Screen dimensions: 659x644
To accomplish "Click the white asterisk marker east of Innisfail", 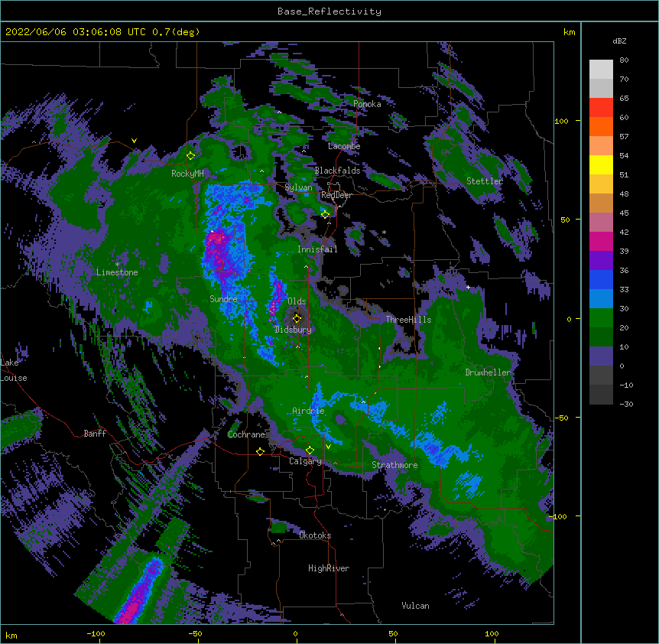I will pyautogui.click(x=384, y=232).
